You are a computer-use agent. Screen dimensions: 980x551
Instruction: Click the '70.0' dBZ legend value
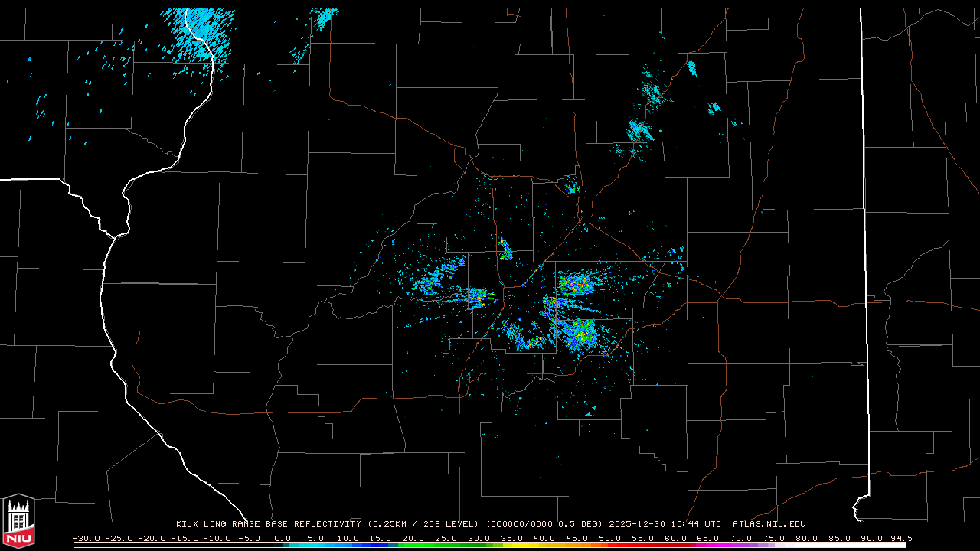(743, 538)
